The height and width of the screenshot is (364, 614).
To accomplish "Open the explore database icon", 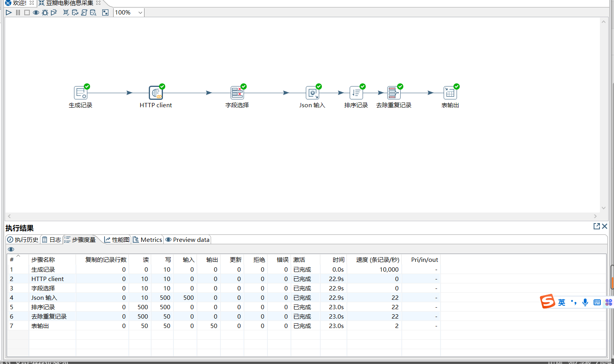I will click(x=93, y=13).
